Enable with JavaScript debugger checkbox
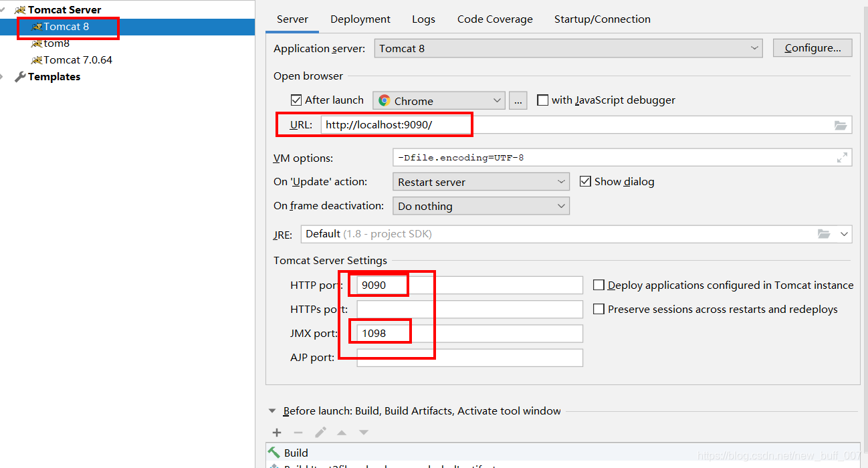Viewport: 868px width, 468px height. 542,100
